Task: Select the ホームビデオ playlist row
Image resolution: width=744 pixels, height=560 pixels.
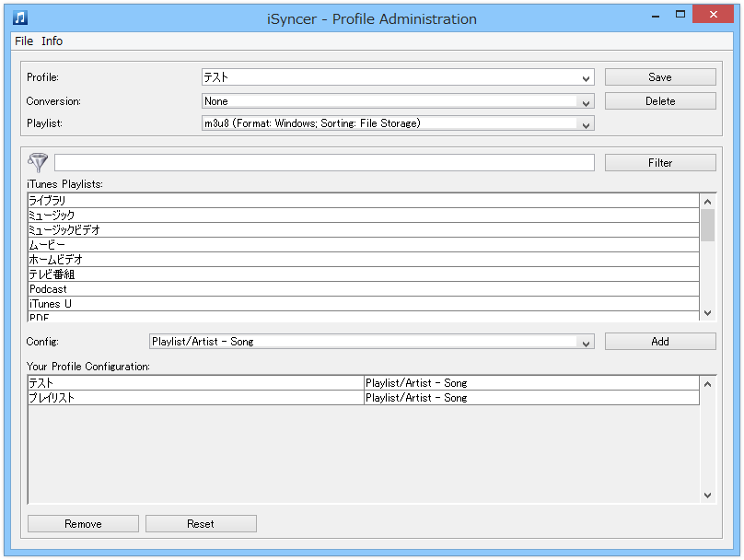Action: pos(364,260)
